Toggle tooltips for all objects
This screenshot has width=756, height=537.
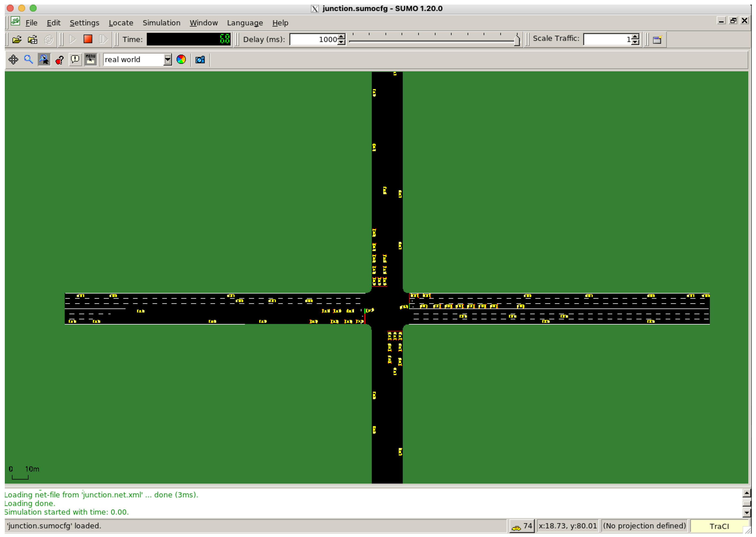pyautogui.click(x=44, y=60)
